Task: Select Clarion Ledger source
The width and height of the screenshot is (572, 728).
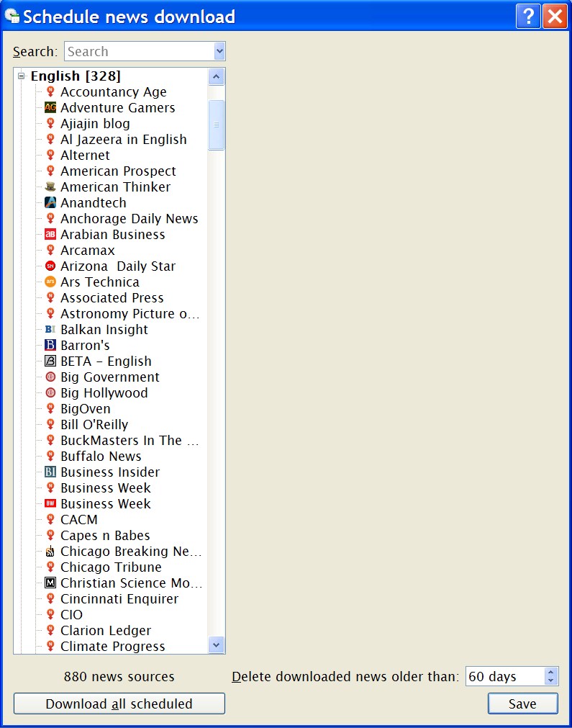Action: pyautogui.click(x=105, y=630)
